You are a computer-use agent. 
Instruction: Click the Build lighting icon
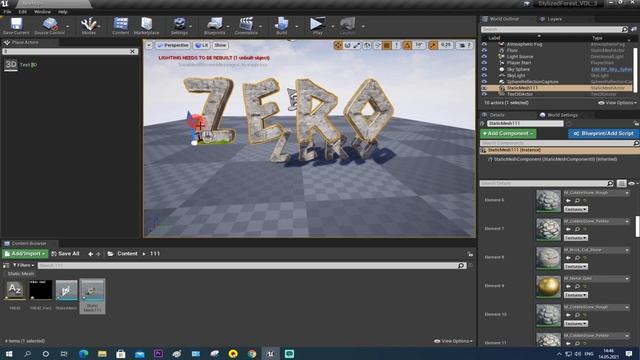(x=282, y=26)
